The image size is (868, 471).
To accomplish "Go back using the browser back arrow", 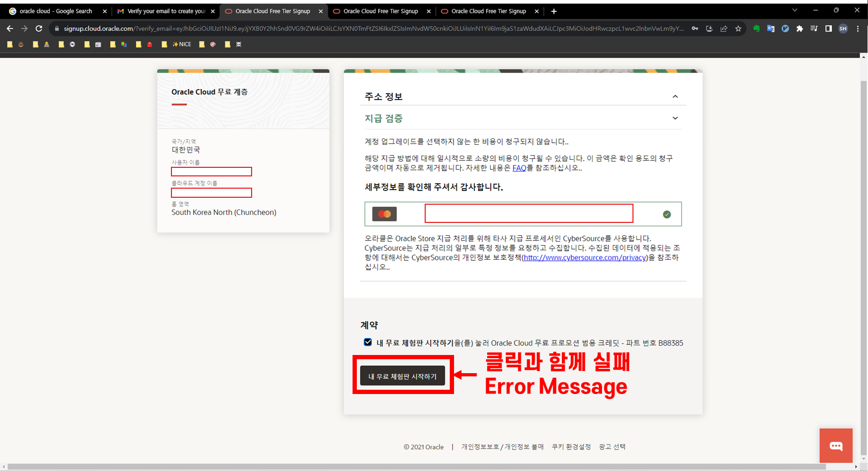I will click(x=10, y=28).
